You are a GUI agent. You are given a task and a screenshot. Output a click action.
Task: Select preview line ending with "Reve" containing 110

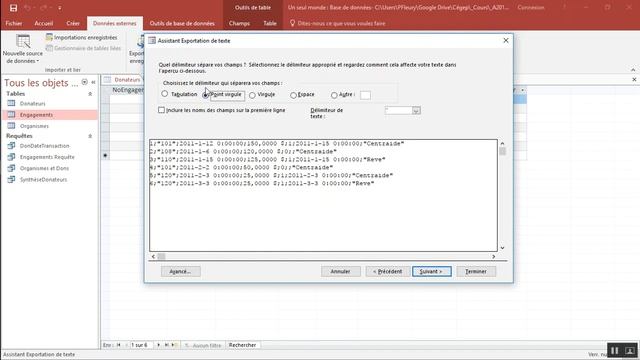pos(268,160)
